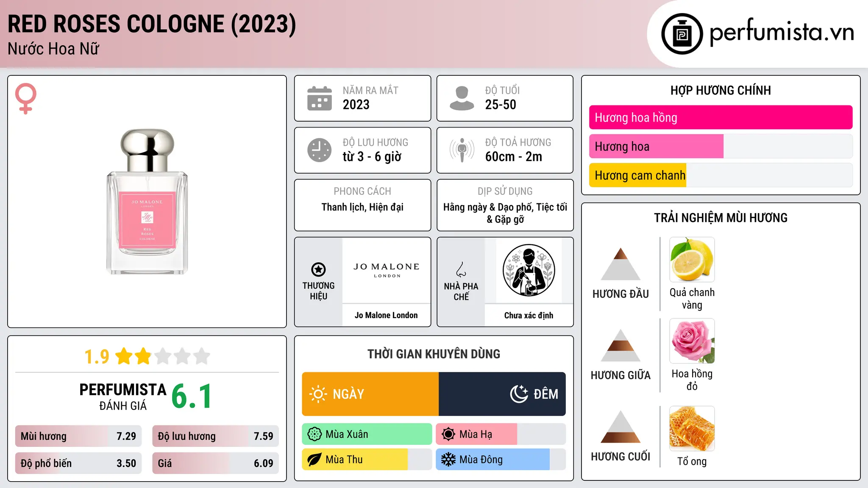868x488 pixels.
Task: Click the perfumer illustration icon
Action: pyautogui.click(x=529, y=270)
